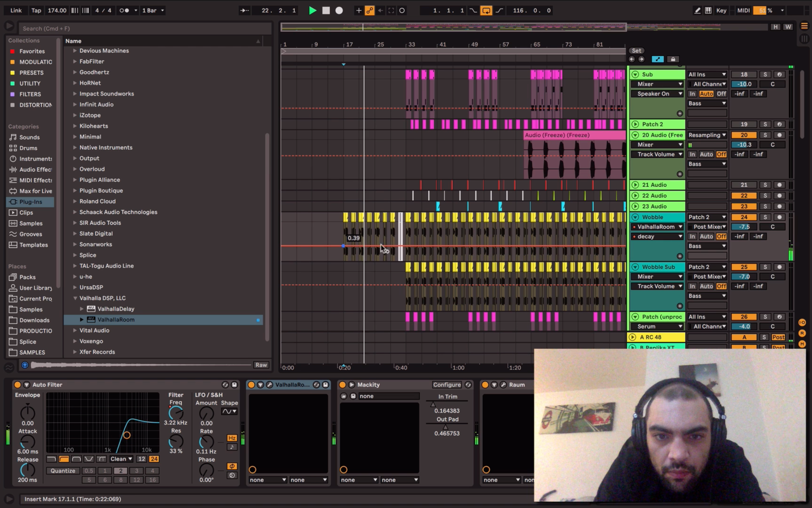Toggle Auto Filter device activator on/off

point(17,385)
